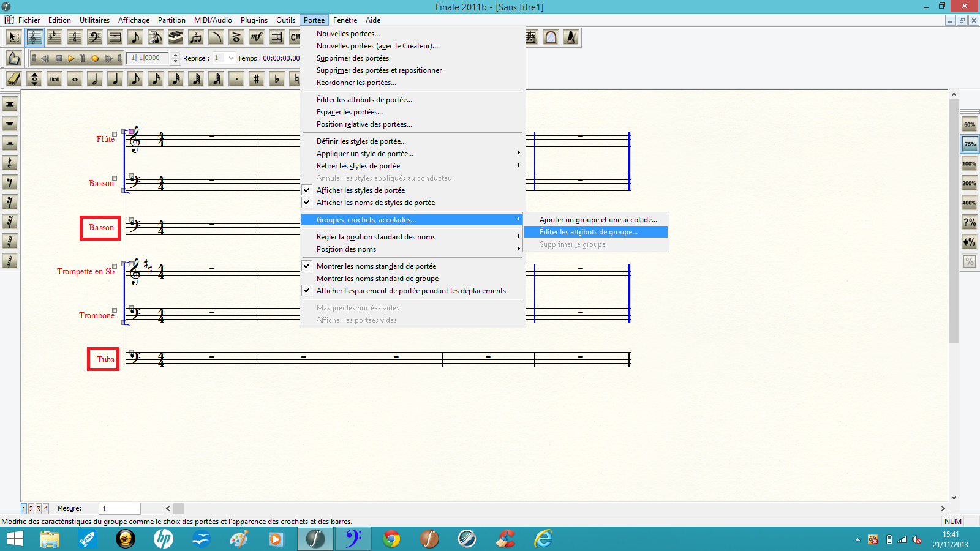980x551 pixels.
Task: Select the Time Signature tool
Action: coord(74,37)
